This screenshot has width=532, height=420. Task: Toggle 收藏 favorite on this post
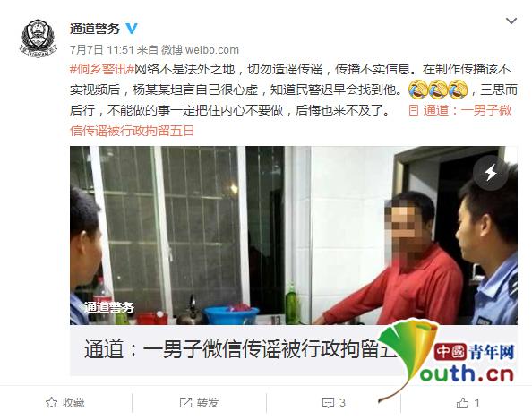(64, 403)
